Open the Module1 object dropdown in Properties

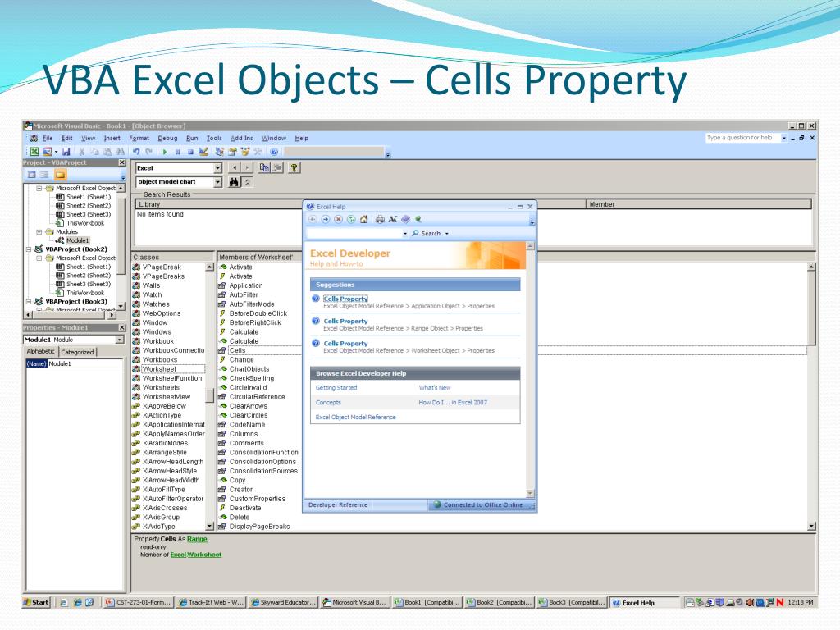pos(120,340)
